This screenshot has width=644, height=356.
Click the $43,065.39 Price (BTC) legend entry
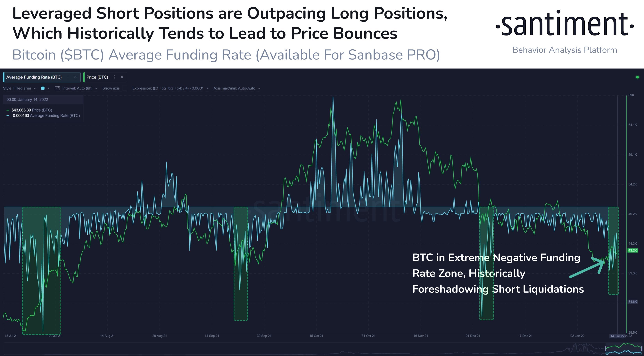tap(32, 110)
